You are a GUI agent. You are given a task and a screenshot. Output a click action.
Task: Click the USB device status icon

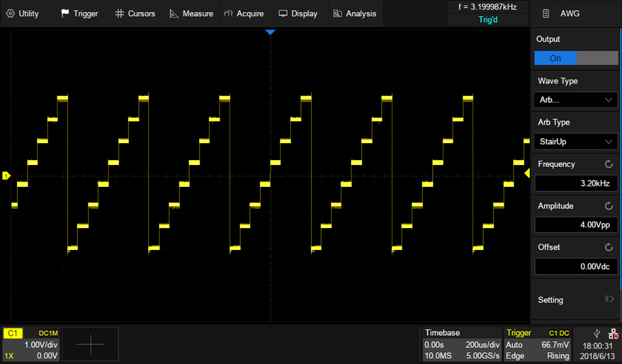point(596,333)
